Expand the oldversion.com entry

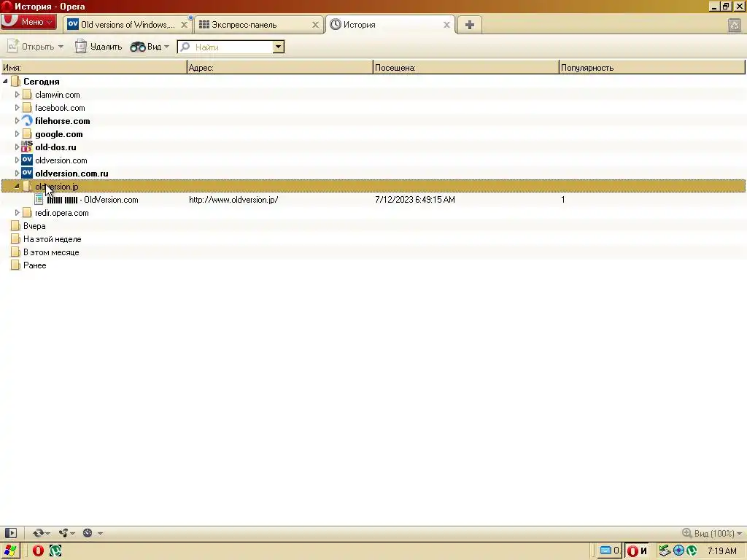click(x=17, y=160)
